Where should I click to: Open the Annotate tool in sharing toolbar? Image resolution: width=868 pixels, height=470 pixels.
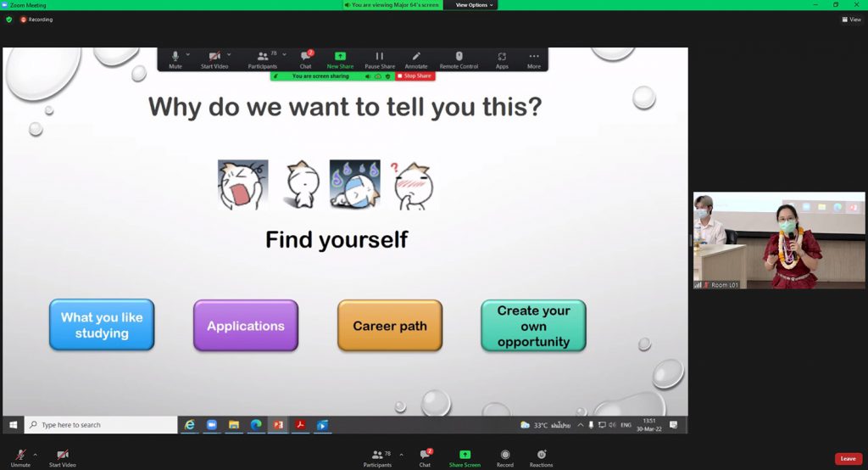(416, 59)
